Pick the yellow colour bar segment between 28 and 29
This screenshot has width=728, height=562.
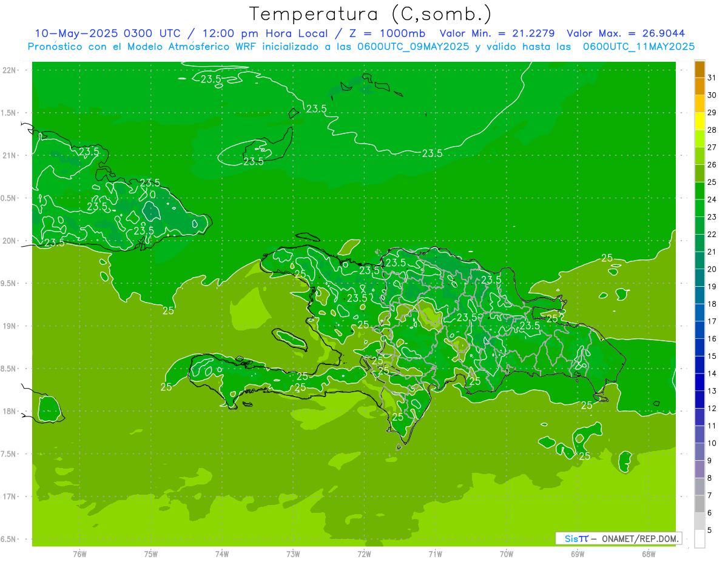click(699, 121)
